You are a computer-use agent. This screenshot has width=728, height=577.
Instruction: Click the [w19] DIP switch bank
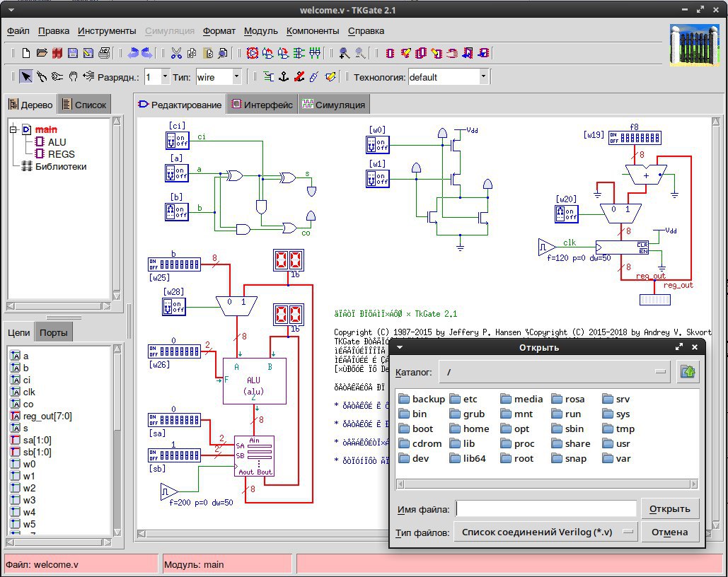pyautogui.click(x=635, y=138)
